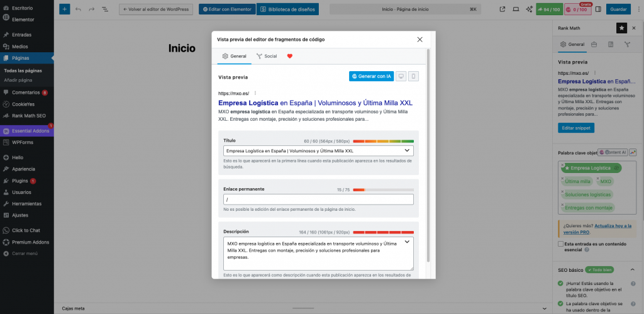This screenshot has width=644, height=314.
Task: Click the Enlace permanente length bar
Action: pyautogui.click(x=383, y=190)
